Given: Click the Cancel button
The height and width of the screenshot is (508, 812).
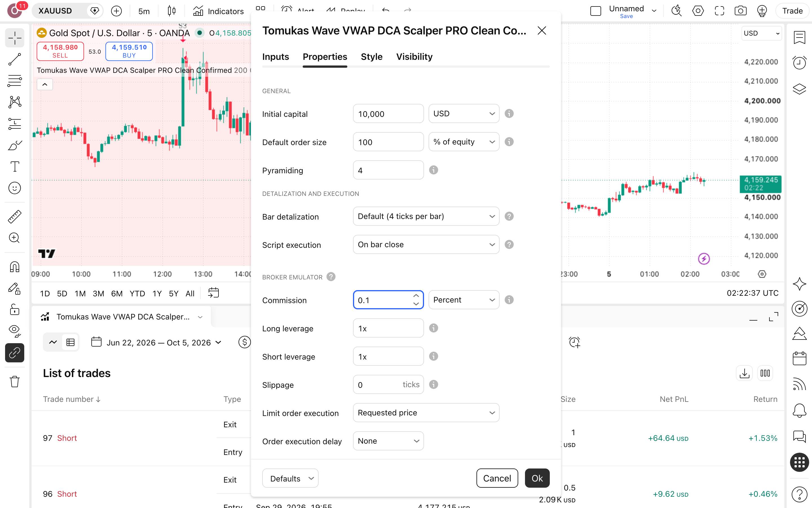Looking at the screenshot, I should click(x=497, y=478).
